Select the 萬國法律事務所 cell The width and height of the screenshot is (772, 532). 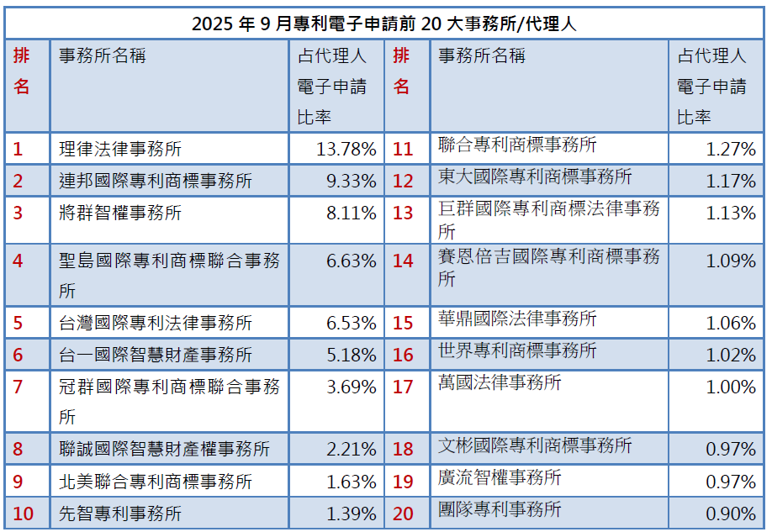[500, 383]
